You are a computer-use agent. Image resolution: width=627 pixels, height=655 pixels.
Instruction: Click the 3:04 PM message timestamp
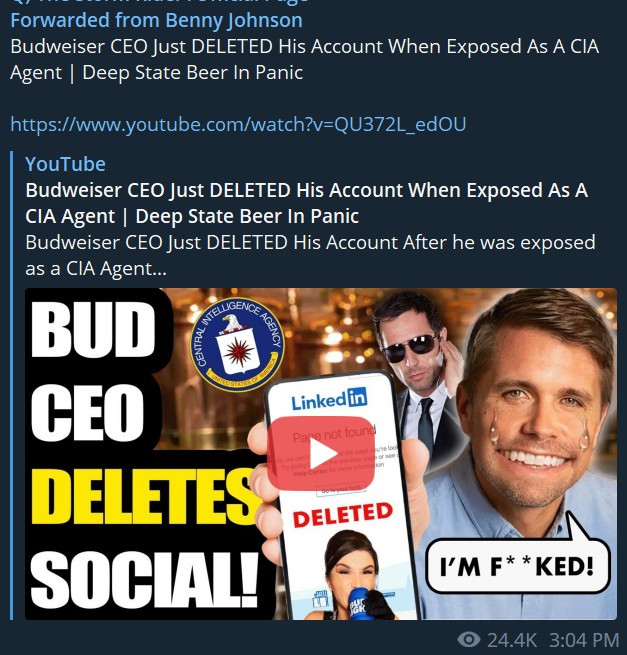point(584,640)
